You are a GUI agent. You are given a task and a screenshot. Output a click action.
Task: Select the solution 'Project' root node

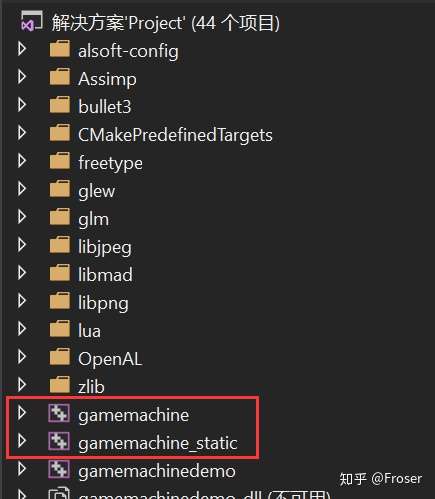tap(166, 23)
